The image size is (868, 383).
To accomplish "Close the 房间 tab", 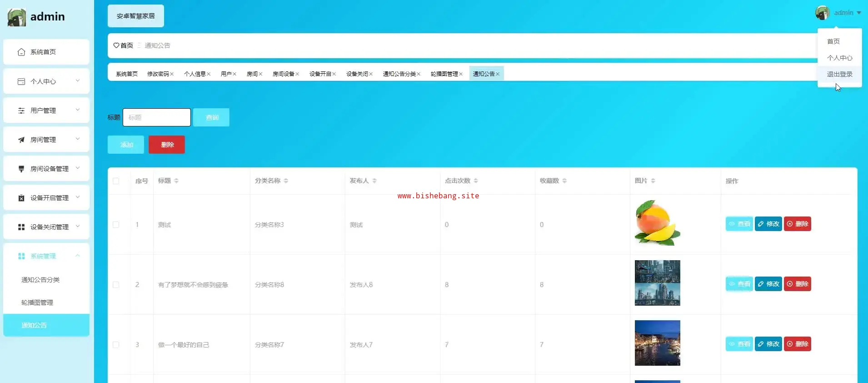I will tap(260, 74).
